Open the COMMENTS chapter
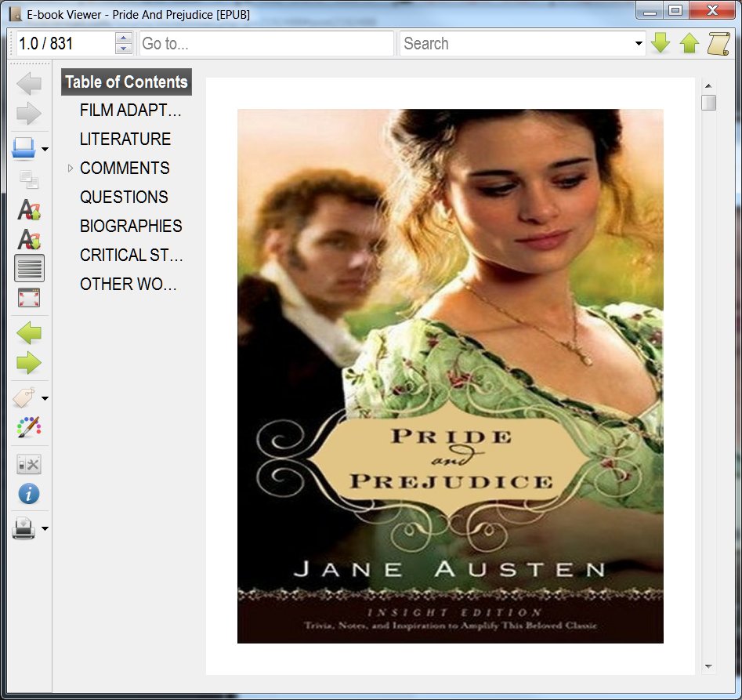 pyautogui.click(x=125, y=168)
